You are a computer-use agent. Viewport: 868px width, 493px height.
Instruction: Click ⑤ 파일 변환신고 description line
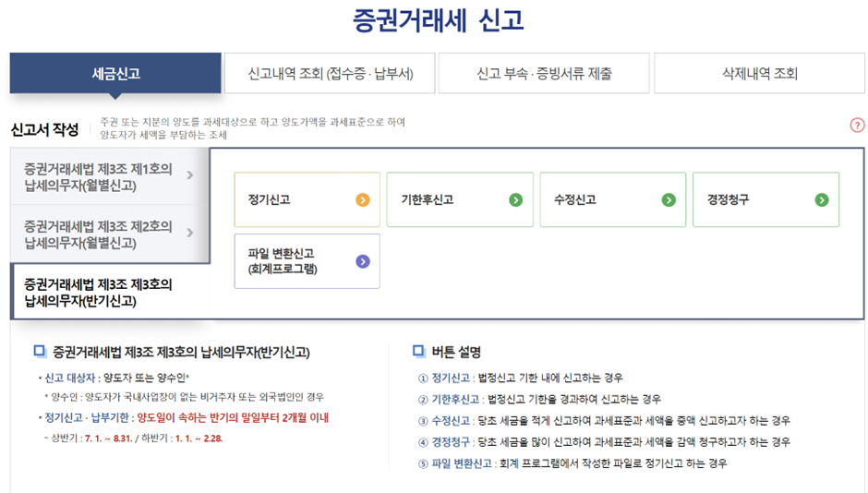[x=573, y=463]
